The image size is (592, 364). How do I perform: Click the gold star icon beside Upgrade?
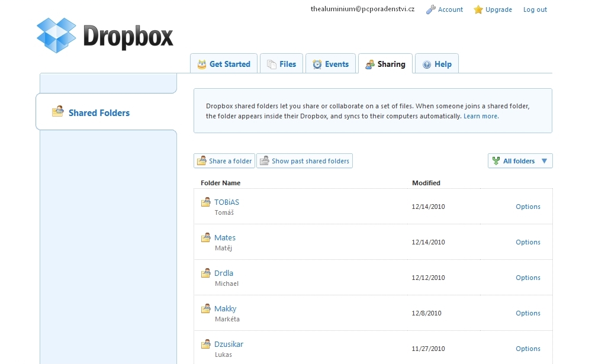tap(478, 9)
